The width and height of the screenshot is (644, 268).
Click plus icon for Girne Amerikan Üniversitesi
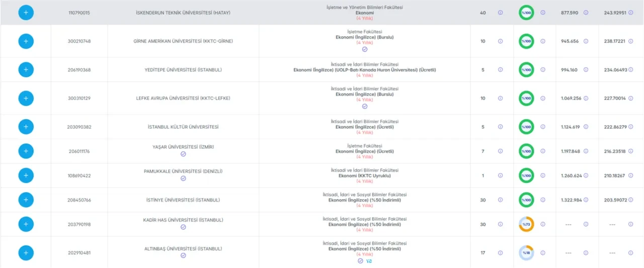point(26,41)
